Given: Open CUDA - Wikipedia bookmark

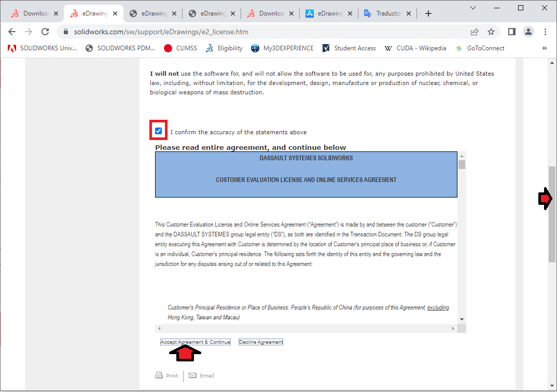Looking at the screenshot, I should coord(415,48).
